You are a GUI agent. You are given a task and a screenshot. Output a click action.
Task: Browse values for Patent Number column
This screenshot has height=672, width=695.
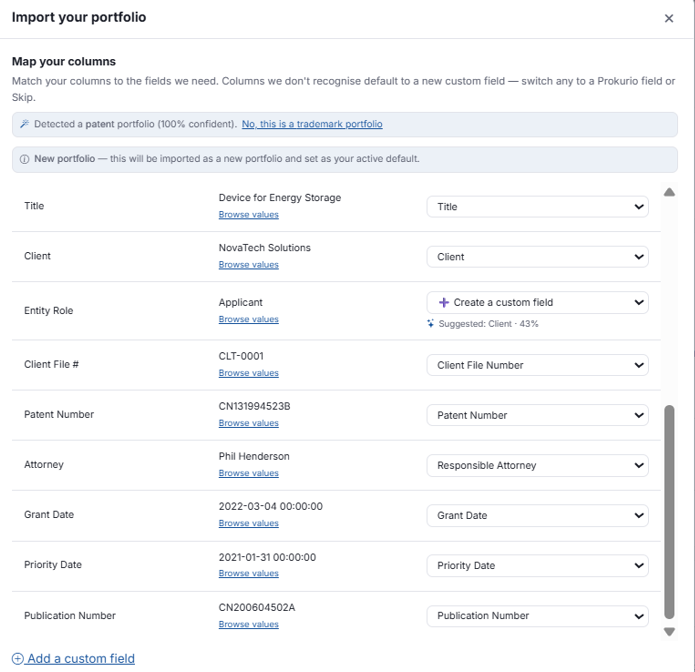click(249, 423)
